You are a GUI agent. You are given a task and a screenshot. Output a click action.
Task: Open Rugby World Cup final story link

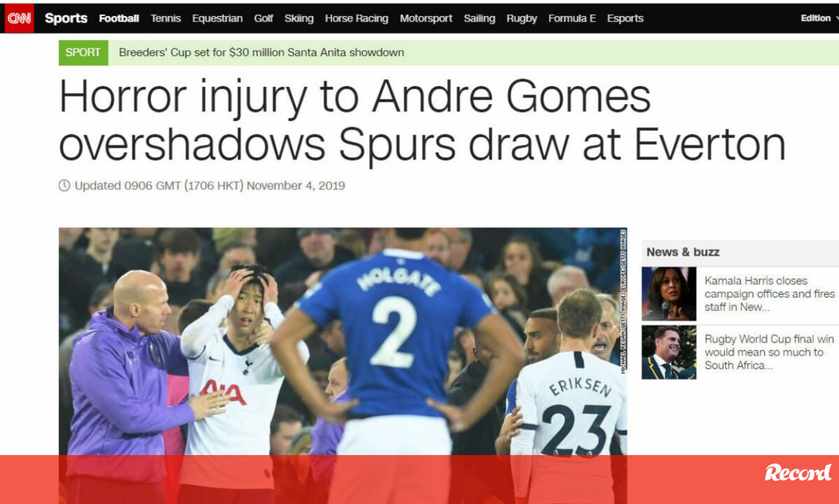[x=769, y=352]
